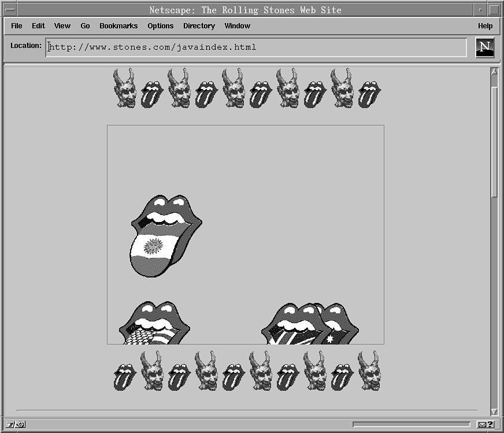Click fifth tongue logo in bottom row
This screenshot has width=504, height=433.
pyautogui.click(x=342, y=377)
